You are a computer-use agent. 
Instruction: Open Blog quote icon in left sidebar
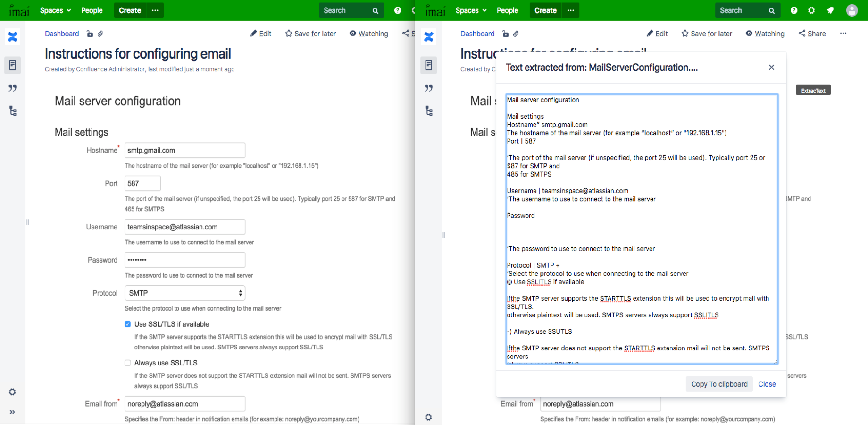(x=13, y=88)
